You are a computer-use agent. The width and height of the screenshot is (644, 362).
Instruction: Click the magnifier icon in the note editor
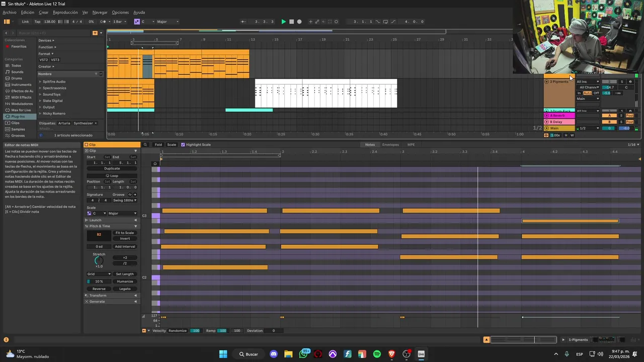(x=145, y=145)
